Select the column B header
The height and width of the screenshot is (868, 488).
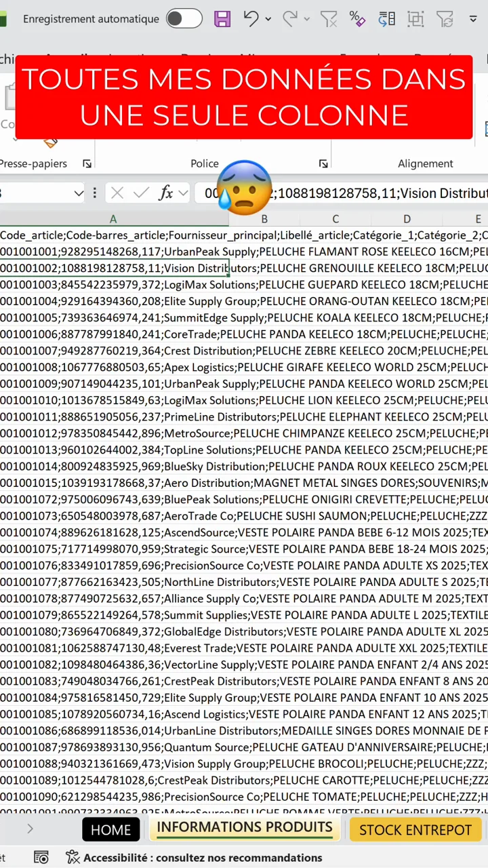264,219
